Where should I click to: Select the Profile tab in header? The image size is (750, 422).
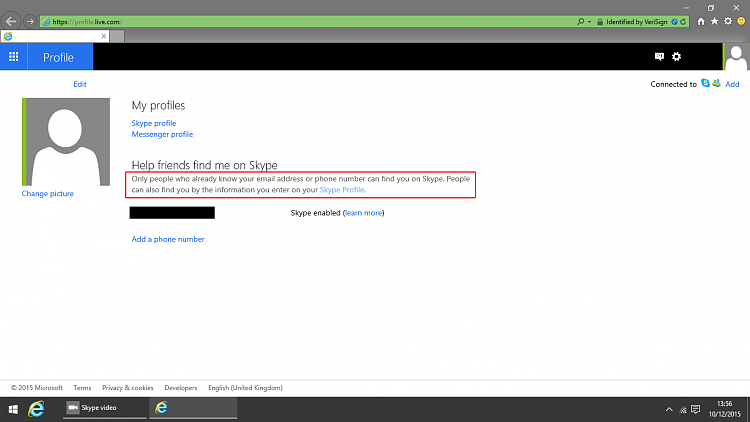pyautogui.click(x=58, y=57)
